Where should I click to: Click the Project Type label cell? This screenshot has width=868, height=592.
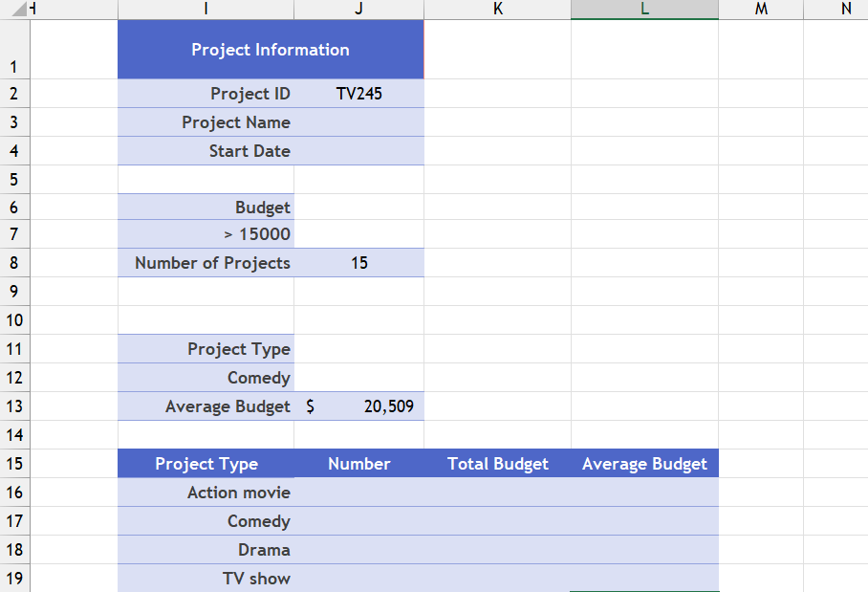(x=206, y=348)
